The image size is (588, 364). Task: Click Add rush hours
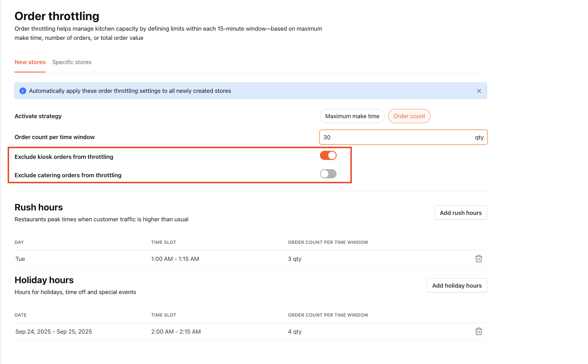460,212
